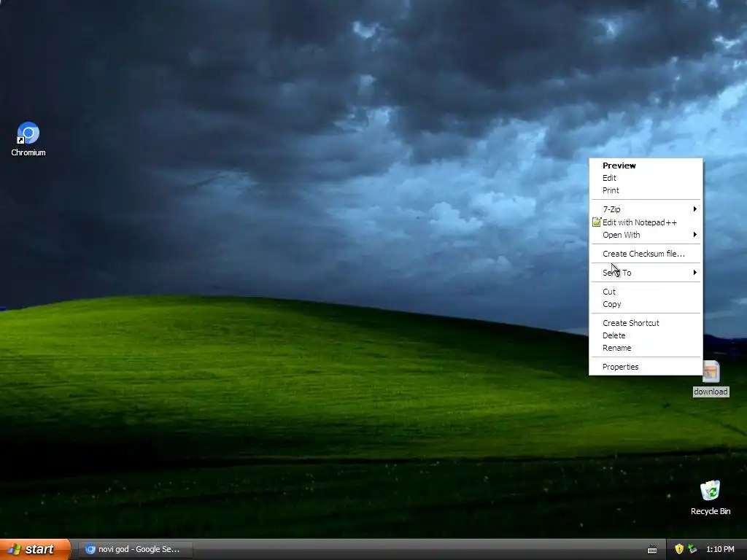Open the Chromium desktop shortcut icon
Image resolution: width=747 pixels, height=560 pixels.
[x=28, y=133]
